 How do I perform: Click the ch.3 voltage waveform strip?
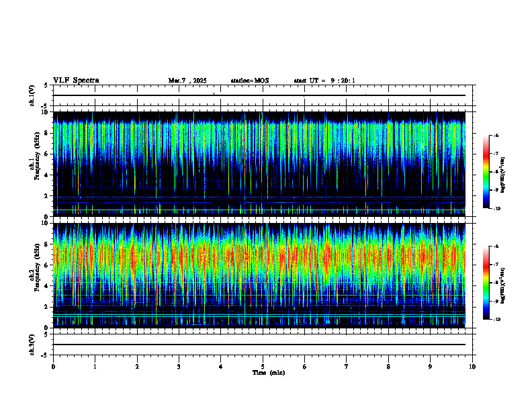[x=263, y=345]
